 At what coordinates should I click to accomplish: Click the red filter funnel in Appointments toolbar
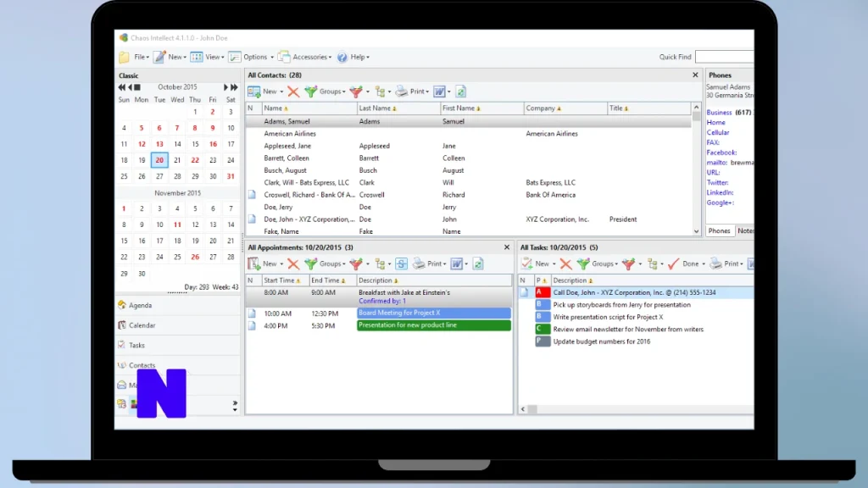356,264
